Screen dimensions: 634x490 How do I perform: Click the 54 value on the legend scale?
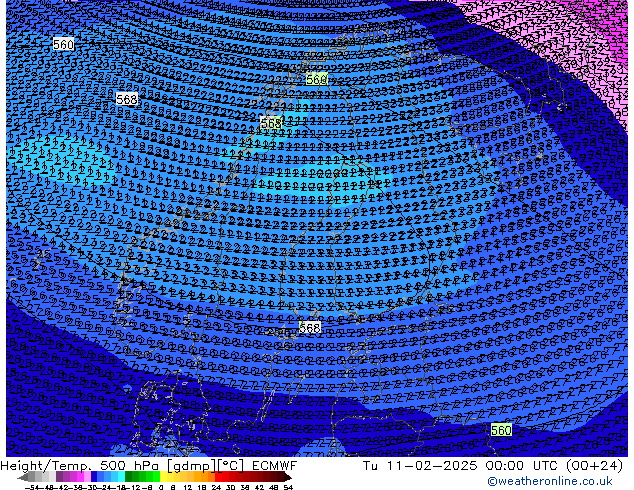(288, 488)
